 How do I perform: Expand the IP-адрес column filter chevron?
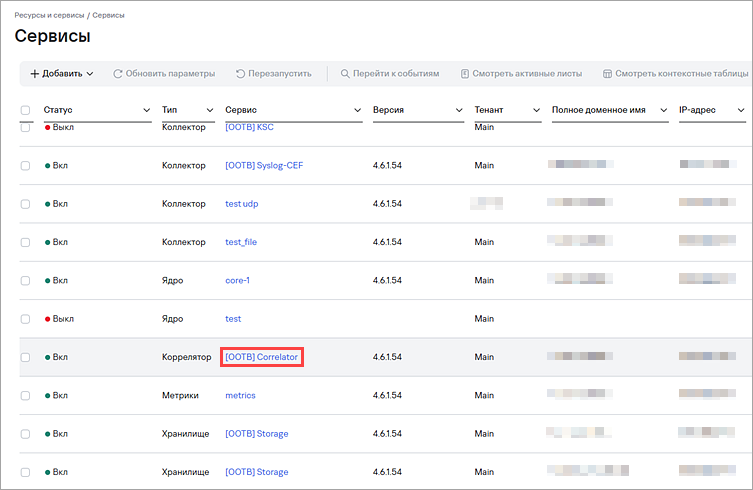click(x=741, y=110)
